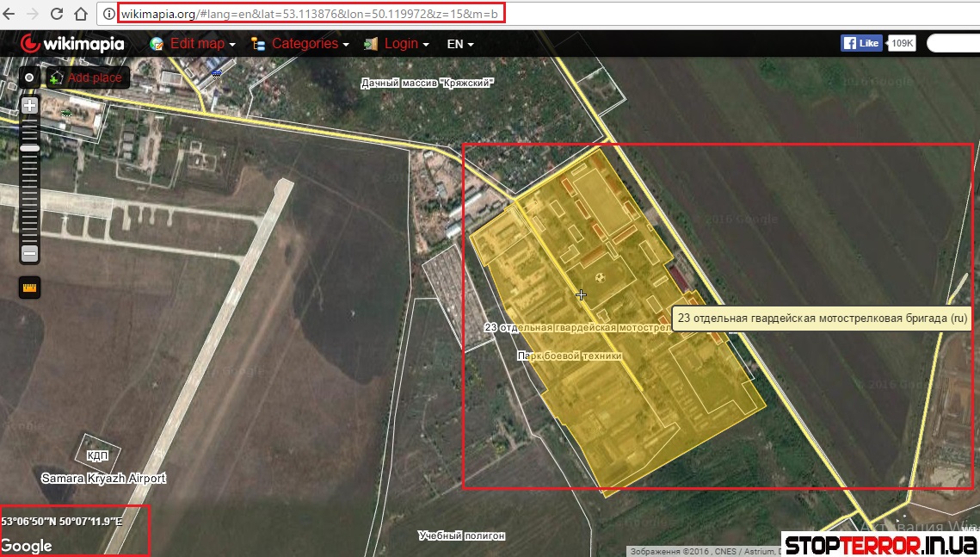Screen dimensions: 980x557
Task: Click the Facebook Like button
Action: (x=861, y=43)
